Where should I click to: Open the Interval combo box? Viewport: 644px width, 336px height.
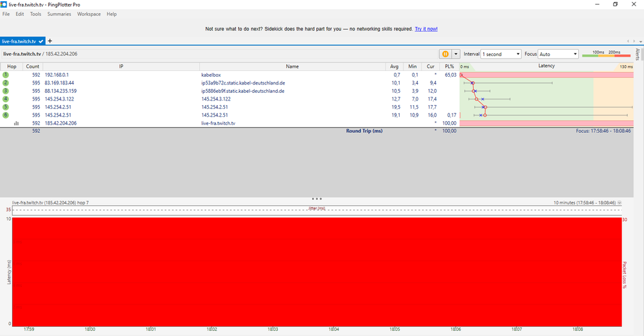pos(501,54)
